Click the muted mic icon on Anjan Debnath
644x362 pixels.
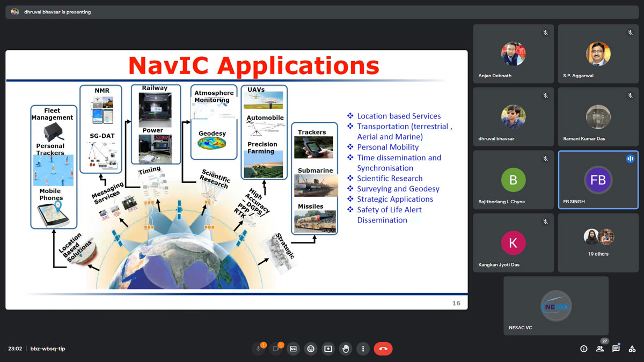pyautogui.click(x=545, y=33)
